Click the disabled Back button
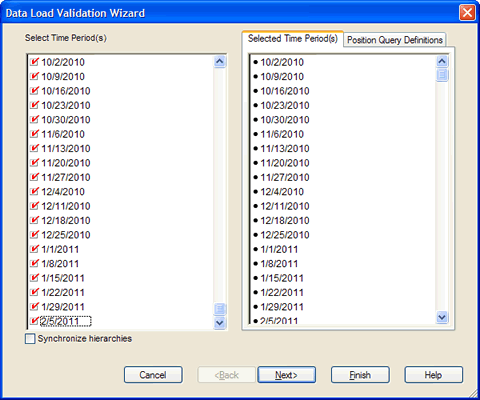480x400 pixels. coord(226,375)
